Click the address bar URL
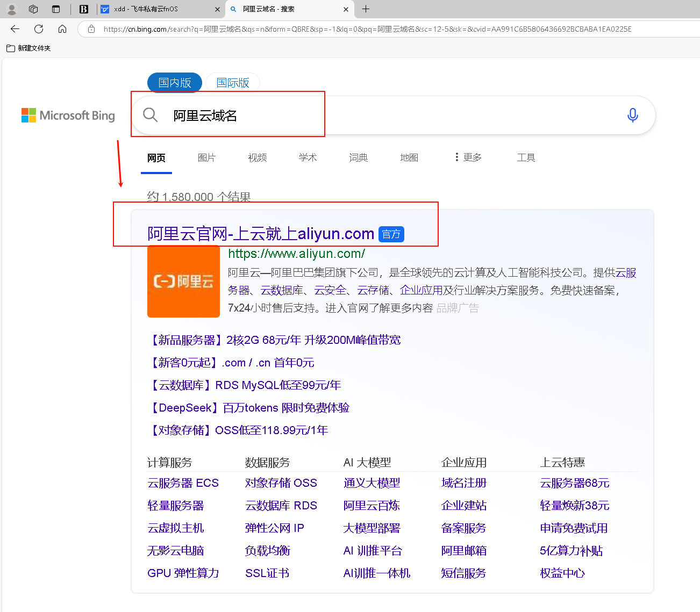The image size is (700, 612). click(367, 29)
